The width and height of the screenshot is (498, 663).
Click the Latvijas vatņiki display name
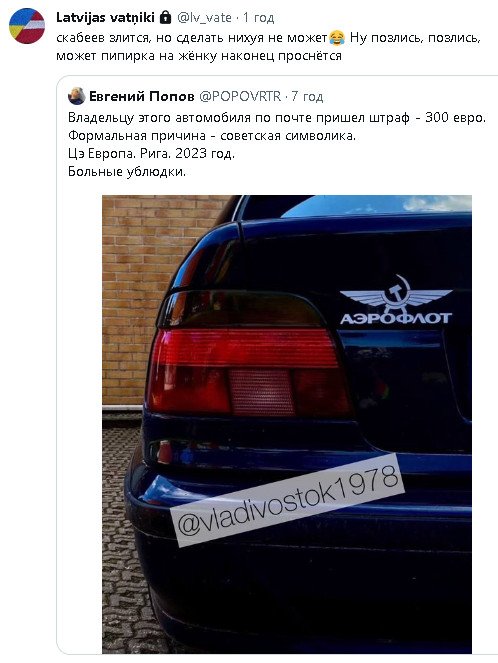click(x=105, y=18)
